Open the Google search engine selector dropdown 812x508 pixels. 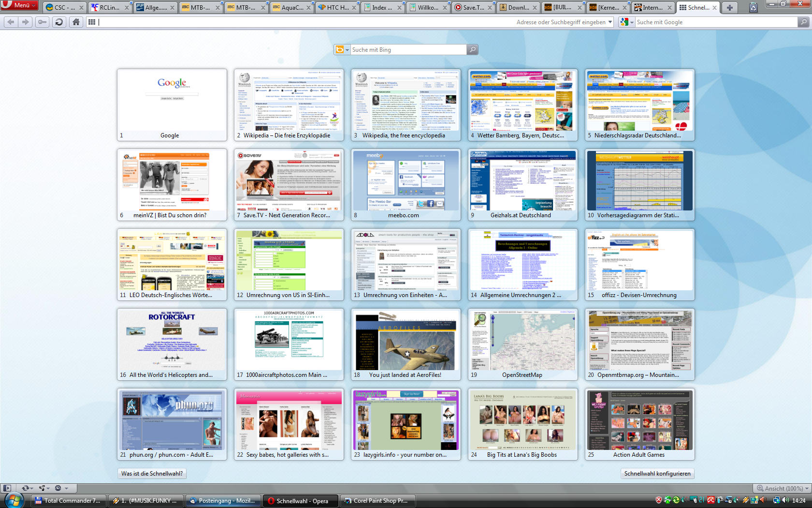click(627, 22)
